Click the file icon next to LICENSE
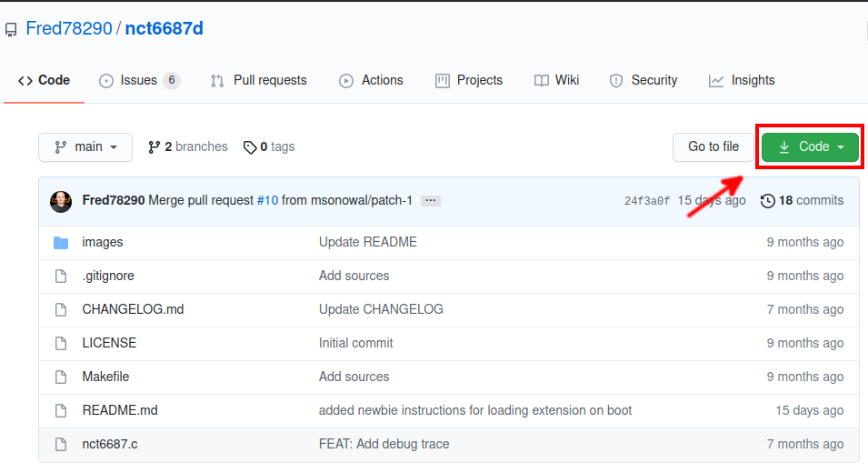Image resolution: width=868 pixels, height=473 pixels. tap(61, 343)
